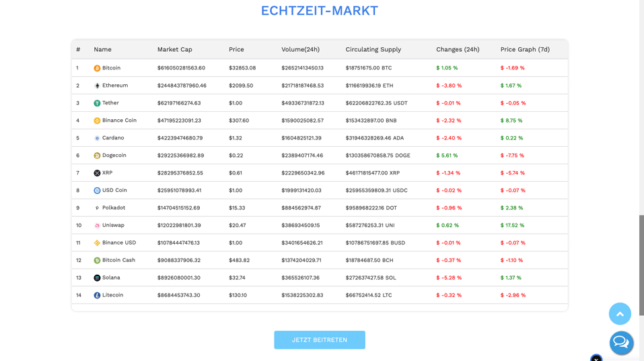Click the Cardano coin icon
644x361 pixels.
click(97, 138)
